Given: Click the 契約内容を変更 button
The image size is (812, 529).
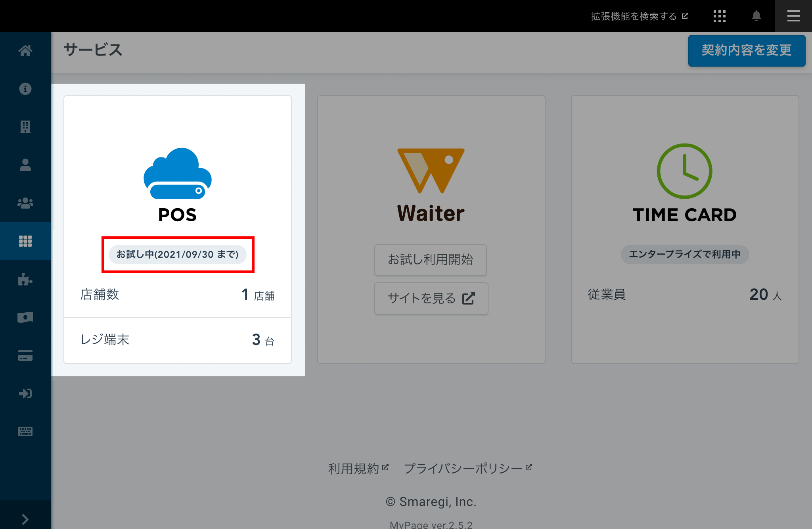Looking at the screenshot, I should pyautogui.click(x=747, y=50).
